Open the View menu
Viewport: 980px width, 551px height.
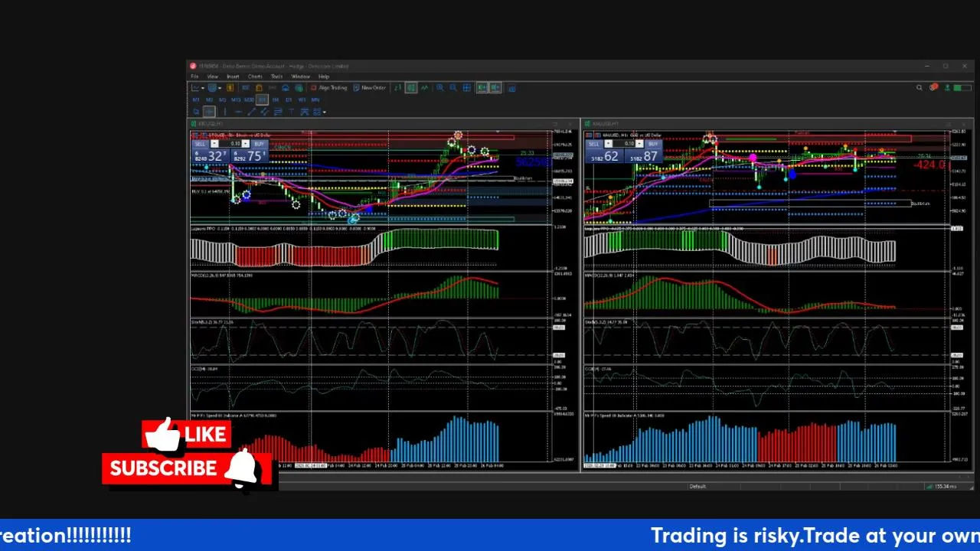[x=213, y=77]
